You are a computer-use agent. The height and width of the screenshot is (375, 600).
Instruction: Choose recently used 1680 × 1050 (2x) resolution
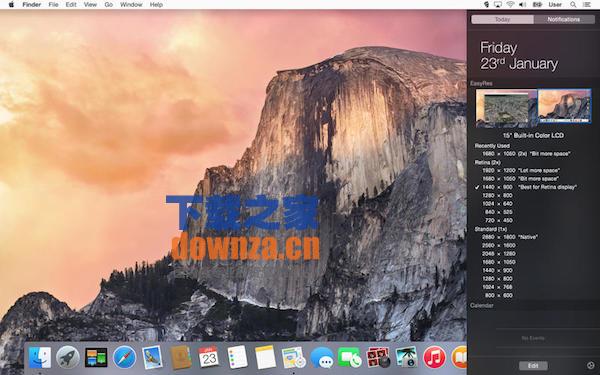[526, 154]
